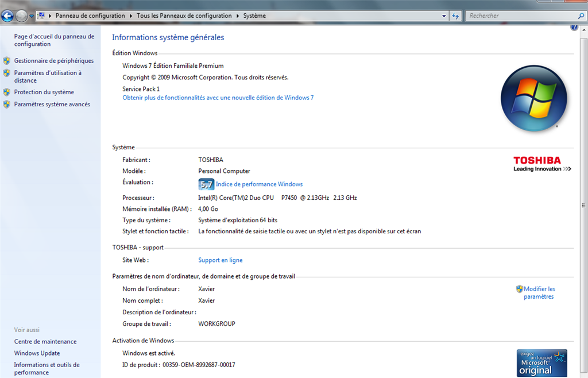Screen dimensions: 588x378
Task: Open Paramètres système avancés link
Action: [x=52, y=104]
